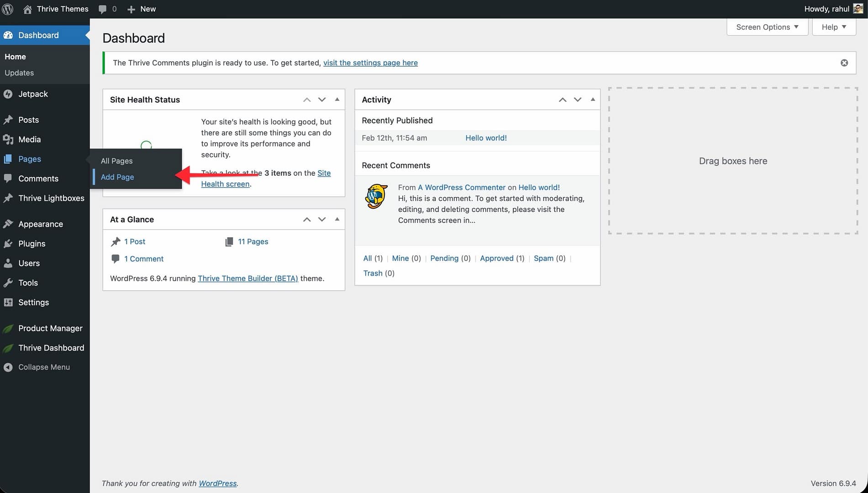Expand the Screen Options dropdown
Image resolution: width=868 pixels, height=493 pixels.
767,27
